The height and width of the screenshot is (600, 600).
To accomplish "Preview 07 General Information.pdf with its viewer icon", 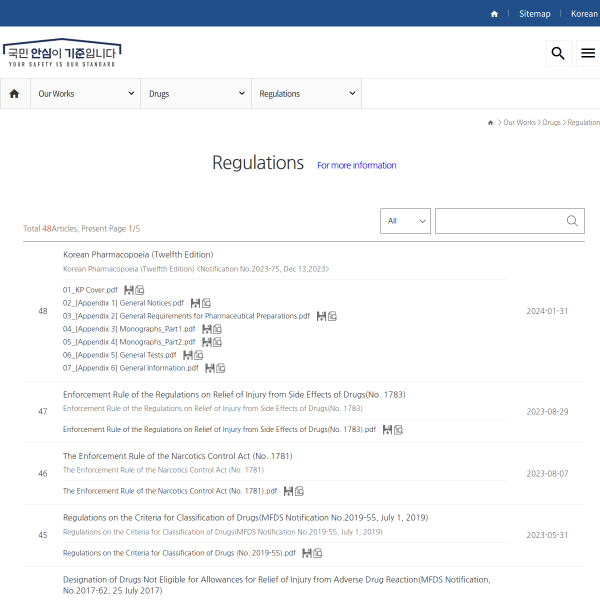I will [221, 368].
